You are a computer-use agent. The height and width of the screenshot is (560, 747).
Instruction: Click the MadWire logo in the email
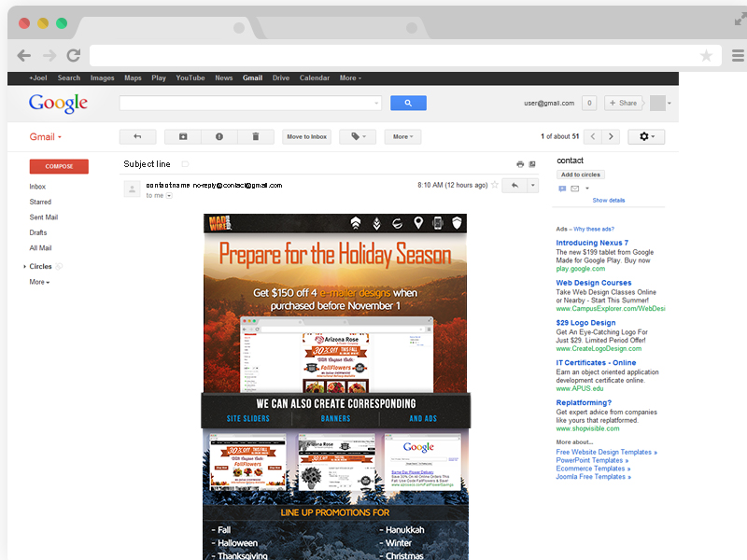click(219, 223)
